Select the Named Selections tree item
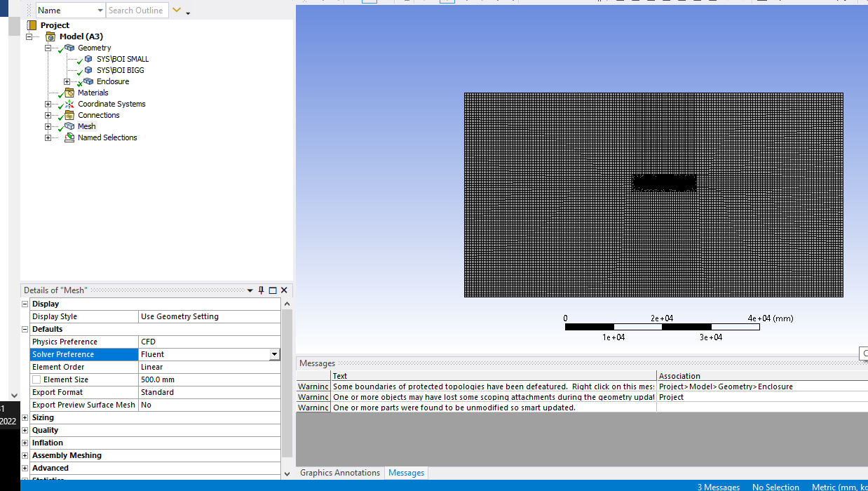The image size is (868, 491). coord(107,137)
